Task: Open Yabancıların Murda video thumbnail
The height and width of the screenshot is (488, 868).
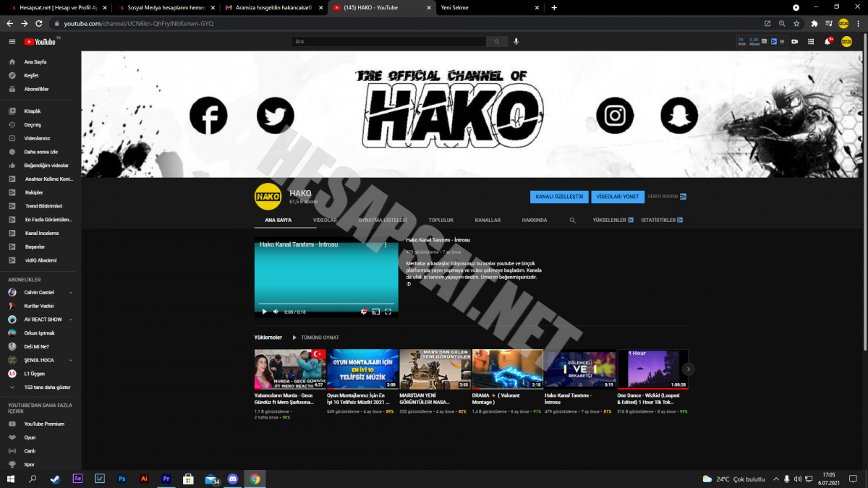Action: click(x=290, y=369)
